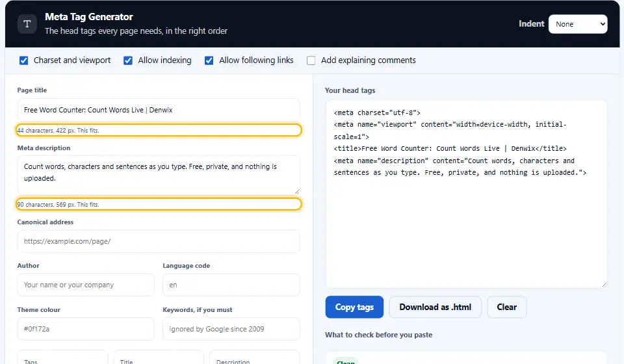Click the 'Your head tags' label
This screenshot has height=364, width=624.
[x=350, y=90]
